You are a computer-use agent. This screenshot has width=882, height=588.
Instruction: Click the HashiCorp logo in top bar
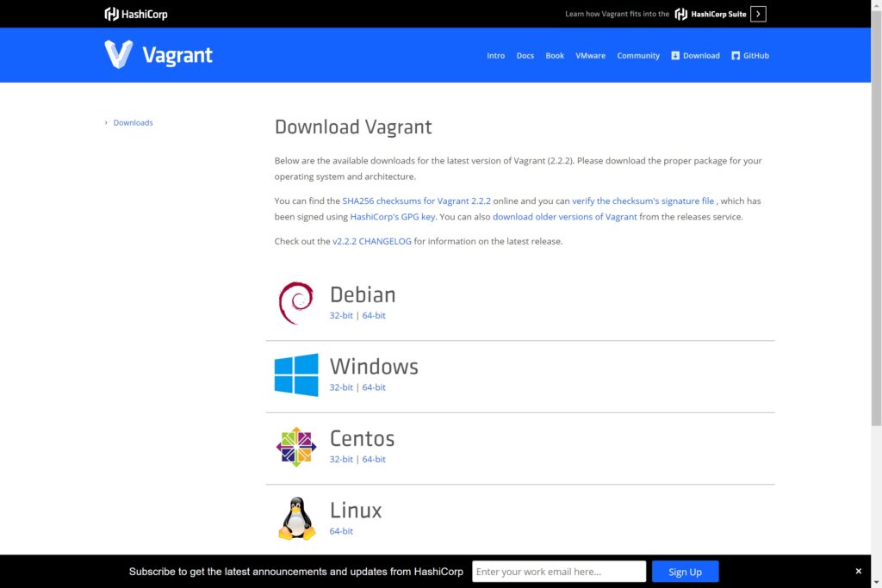pos(136,14)
